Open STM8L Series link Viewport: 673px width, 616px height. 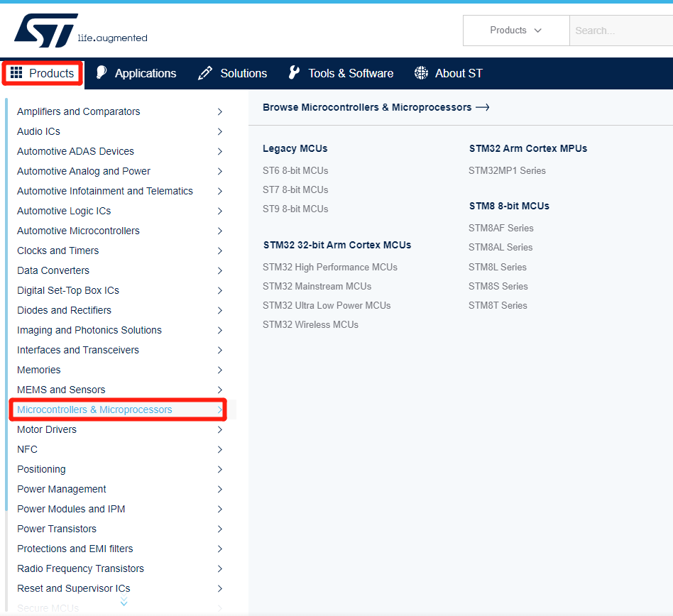tap(498, 268)
